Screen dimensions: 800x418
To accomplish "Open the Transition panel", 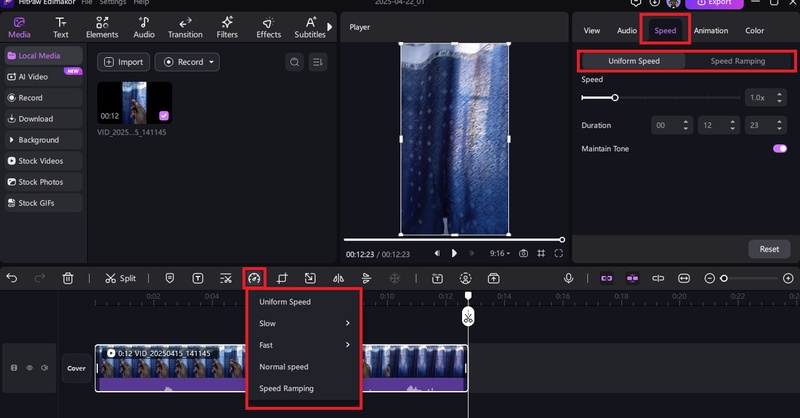I will (185, 28).
